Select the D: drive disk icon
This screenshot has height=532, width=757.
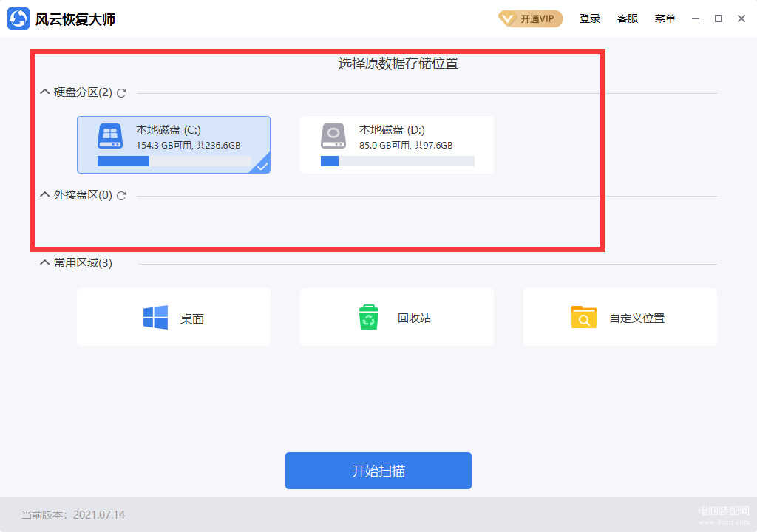pos(333,136)
